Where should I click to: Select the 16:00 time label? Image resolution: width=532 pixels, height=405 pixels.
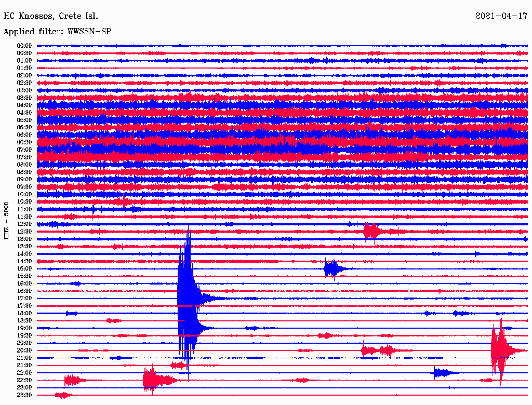pos(24,283)
